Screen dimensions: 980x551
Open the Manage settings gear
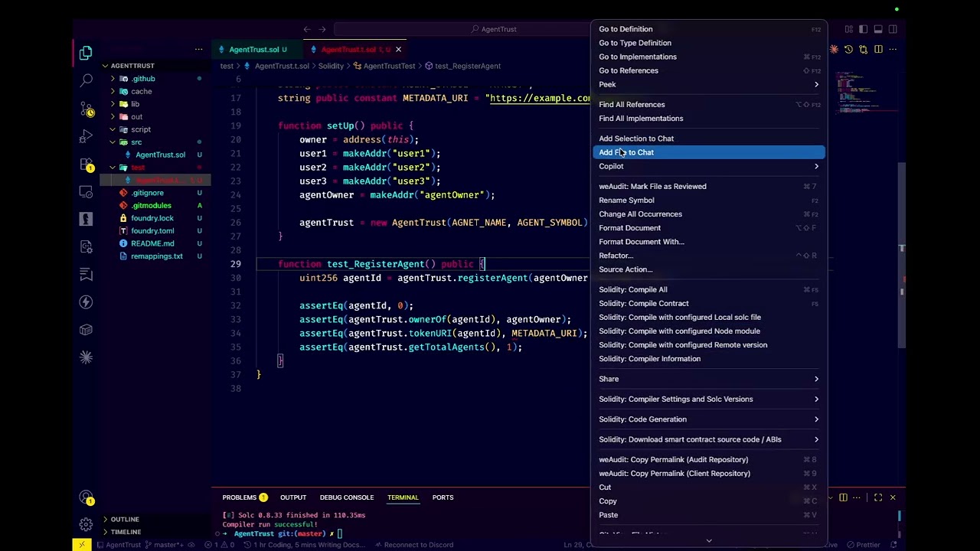[x=86, y=525]
